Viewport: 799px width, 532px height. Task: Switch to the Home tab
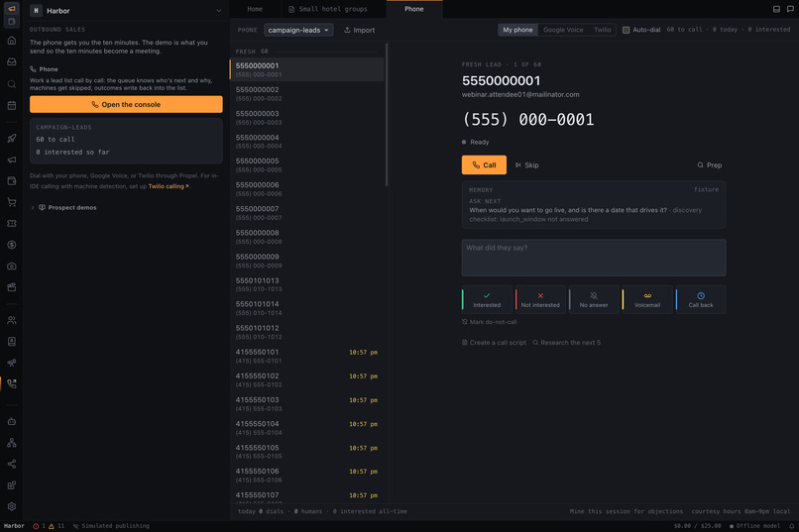[255, 9]
